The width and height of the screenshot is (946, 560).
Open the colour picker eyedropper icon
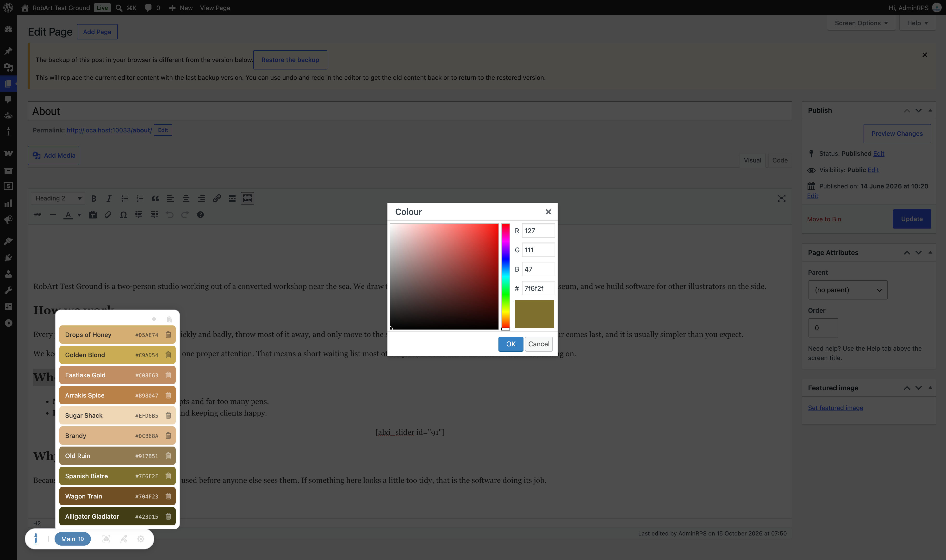[124, 539]
